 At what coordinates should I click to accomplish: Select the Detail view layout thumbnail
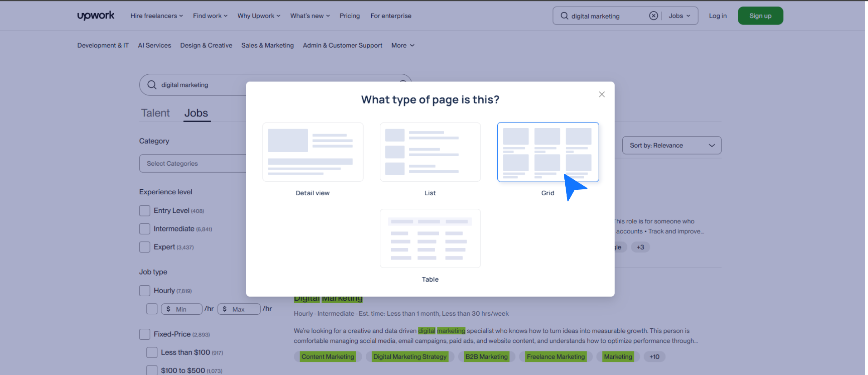313,152
